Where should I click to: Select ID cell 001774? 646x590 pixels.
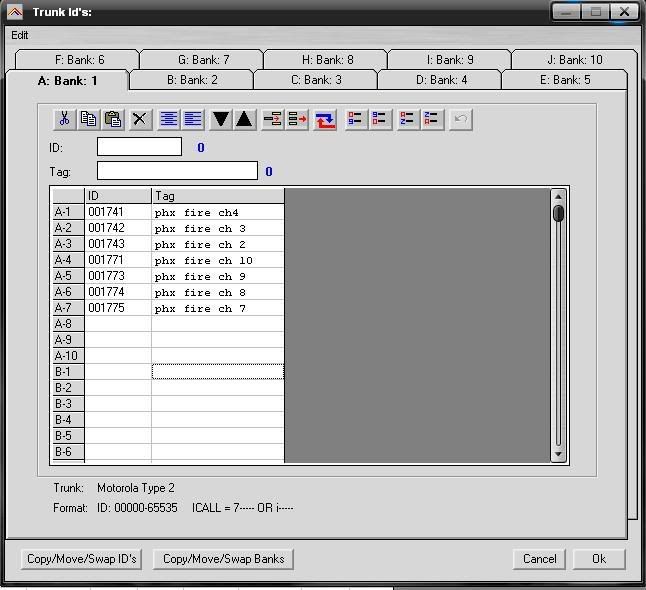click(118, 292)
